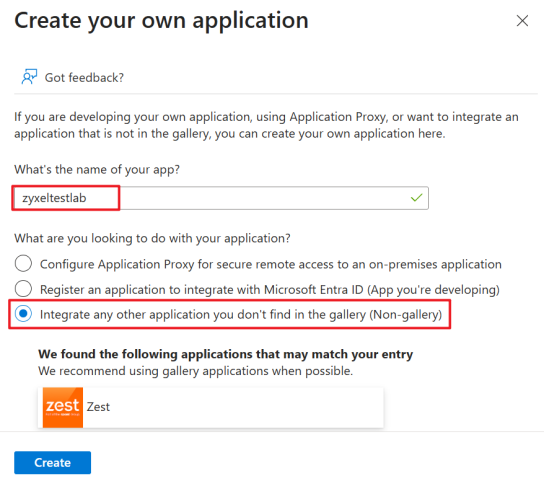
Task: Select the Non-gallery integrate radio button
Action: [23, 314]
